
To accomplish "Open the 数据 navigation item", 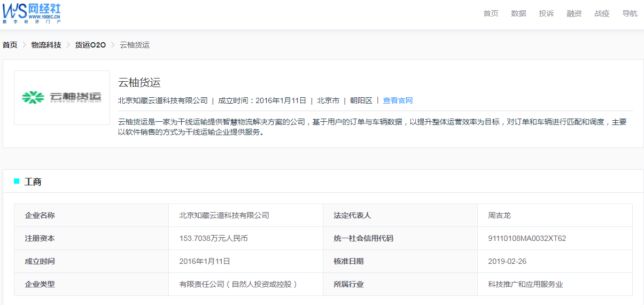I will (518, 13).
